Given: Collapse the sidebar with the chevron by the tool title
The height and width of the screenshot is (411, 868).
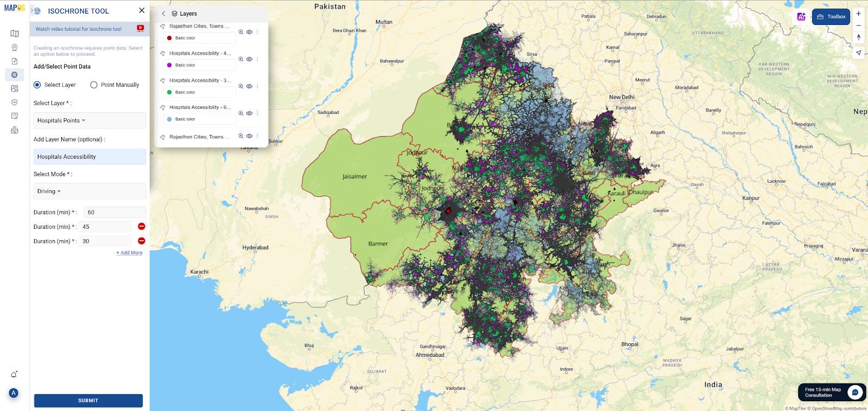Looking at the screenshot, I should click(31, 11).
